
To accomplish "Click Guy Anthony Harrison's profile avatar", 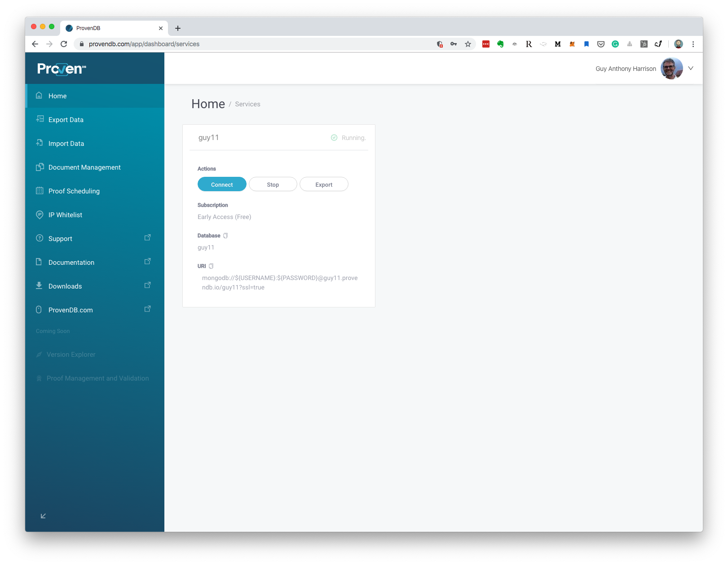I will pos(672,68).
